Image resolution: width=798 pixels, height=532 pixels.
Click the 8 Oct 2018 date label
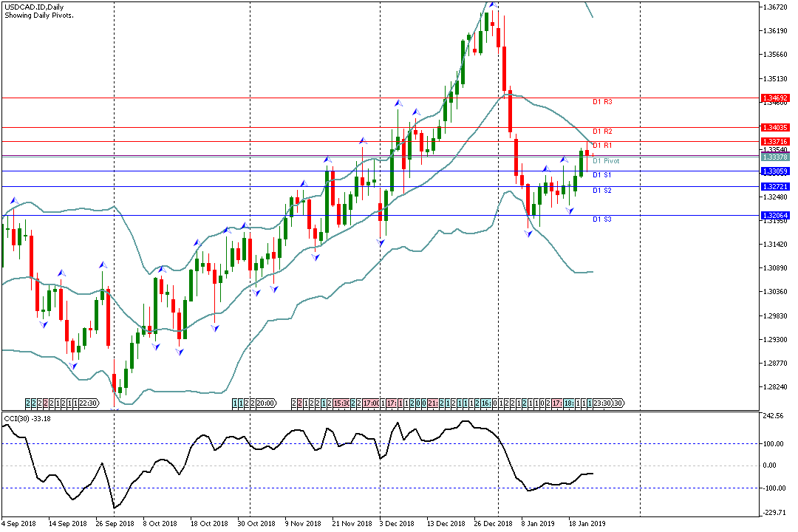[160, 524]
